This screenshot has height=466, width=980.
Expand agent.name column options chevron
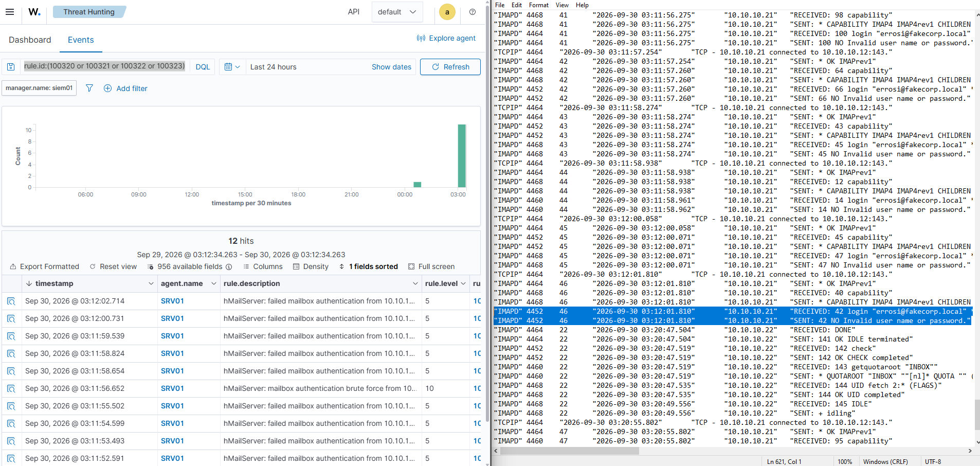click(214, 283)
